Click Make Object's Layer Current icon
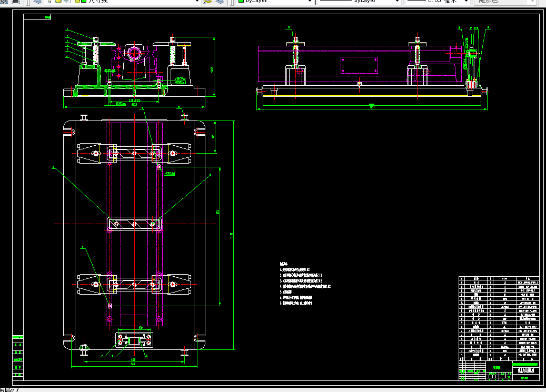This screenshot has height=392, width=546. point(207,2)
